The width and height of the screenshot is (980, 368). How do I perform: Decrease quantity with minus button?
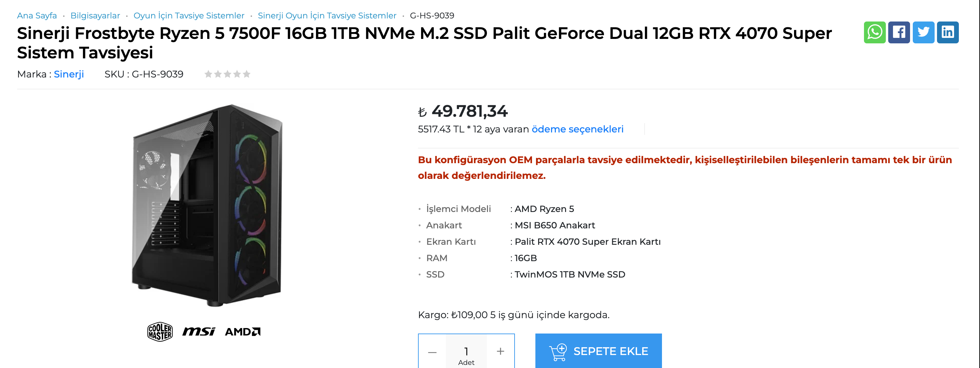pos(432,352)
